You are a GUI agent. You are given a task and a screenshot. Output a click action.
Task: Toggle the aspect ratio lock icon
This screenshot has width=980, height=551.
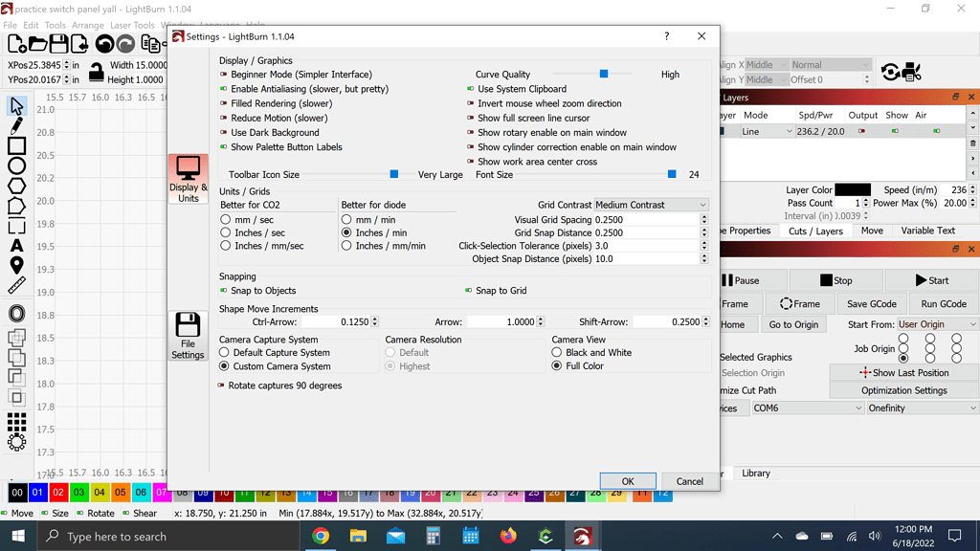(x=97, y=72)
